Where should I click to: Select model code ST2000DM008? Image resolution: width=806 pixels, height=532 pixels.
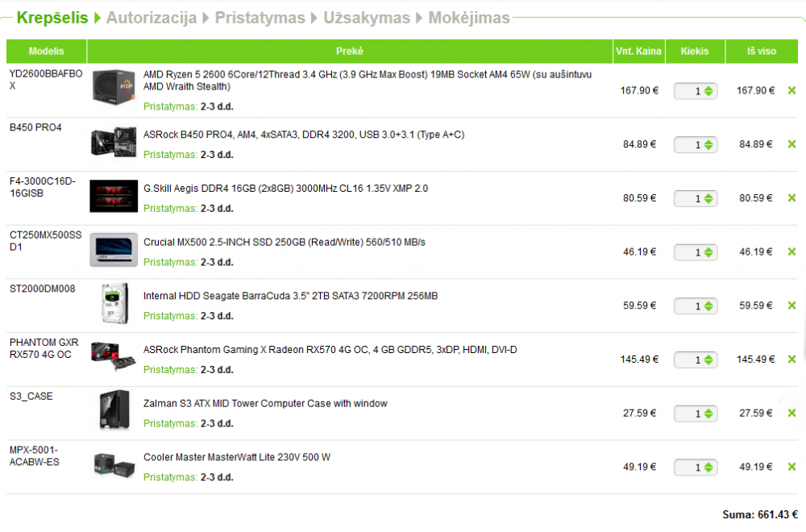point(43,289)
